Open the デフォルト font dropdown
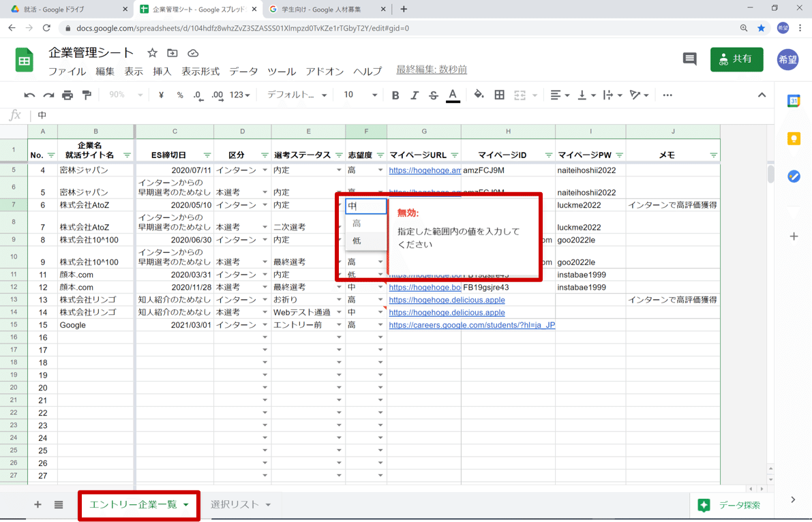812x522 pixels. (297, 95)
